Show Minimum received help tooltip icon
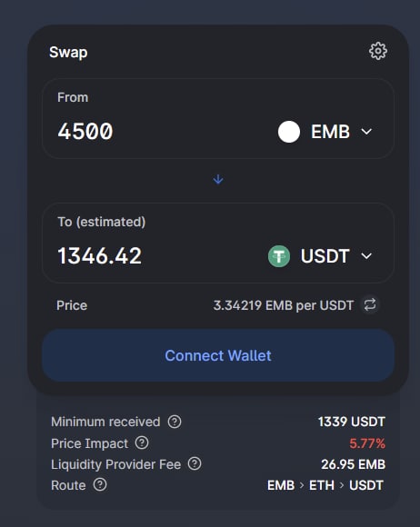 (x=175, y=422)
